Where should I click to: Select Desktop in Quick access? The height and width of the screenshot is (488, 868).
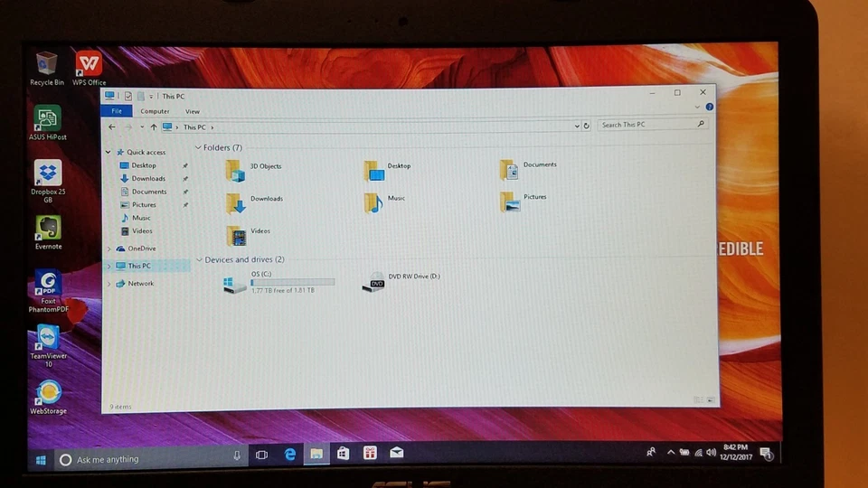click(144, 165)
